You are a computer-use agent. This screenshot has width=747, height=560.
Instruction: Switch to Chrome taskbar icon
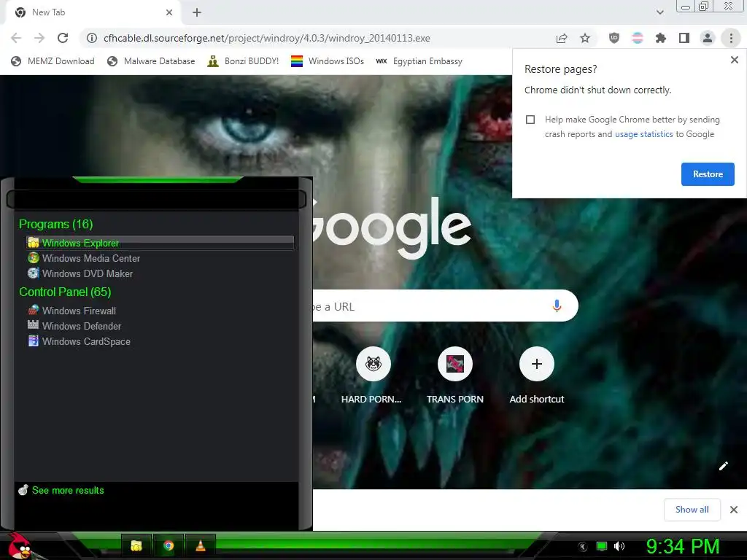point(169,545)
